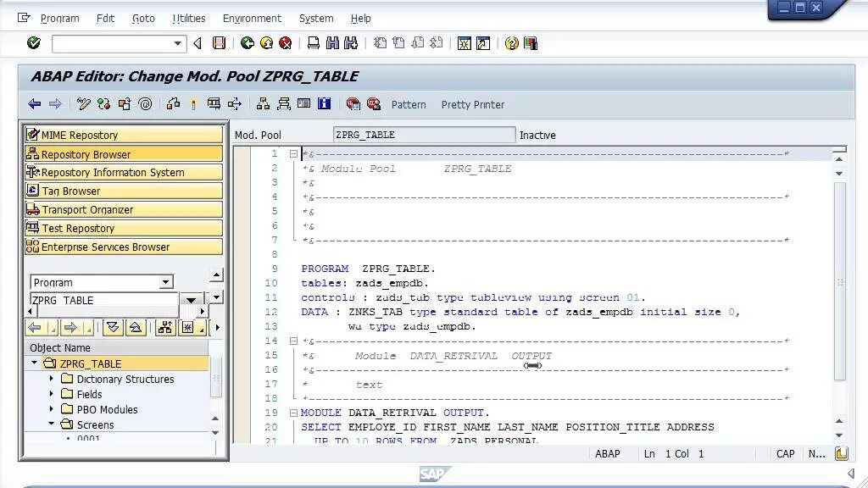The image size is (868, 488).
Task: Open Help with the yellow question-mark icon
Action: pyautogui.click(x=511, y=43)
